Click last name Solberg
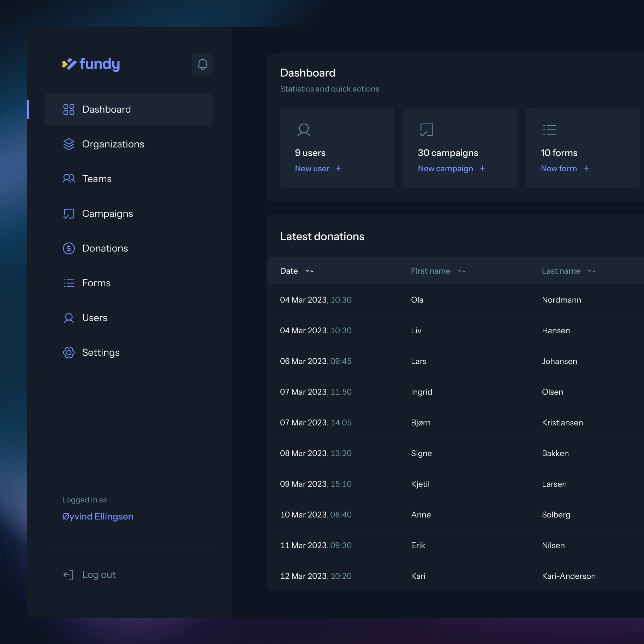 [x=556, y=515]
